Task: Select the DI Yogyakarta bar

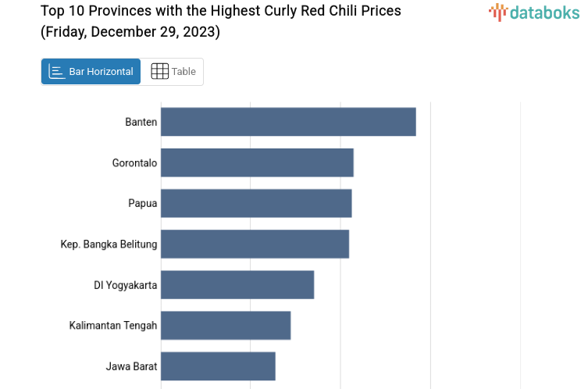Action: [237, 284]
